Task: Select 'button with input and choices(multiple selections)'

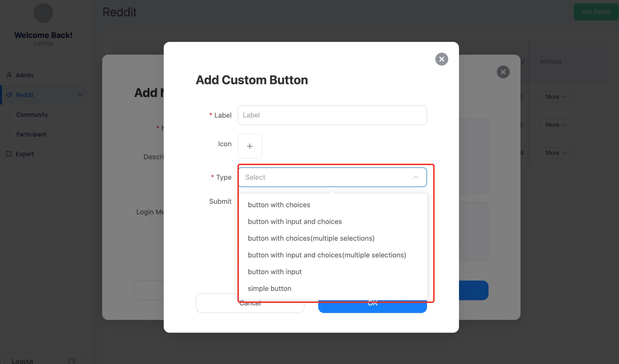Action: 327,255
